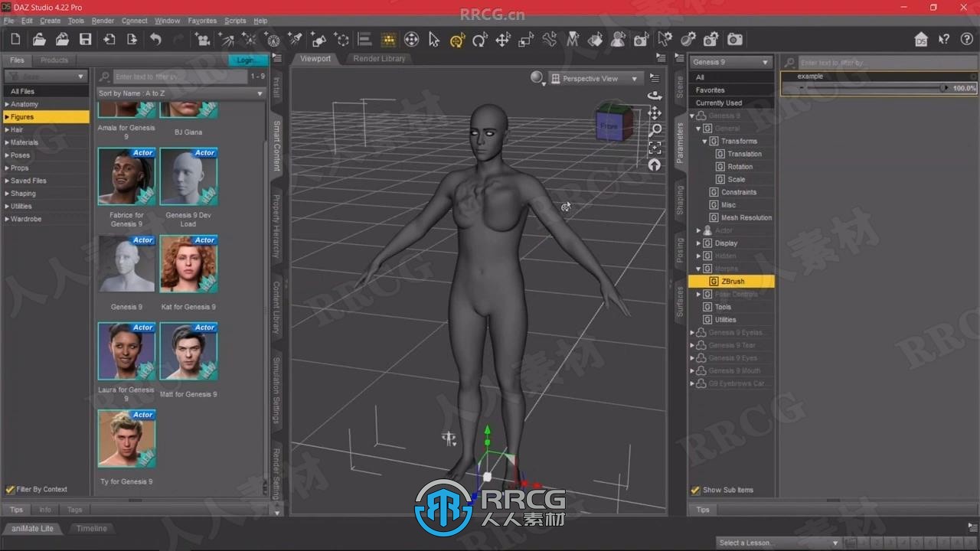
Task: Click the viewport Zoom magnifier icon
Action: click(655, 130)
